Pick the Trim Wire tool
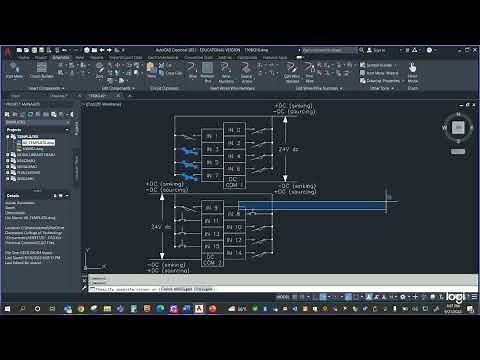 (310, 72)
